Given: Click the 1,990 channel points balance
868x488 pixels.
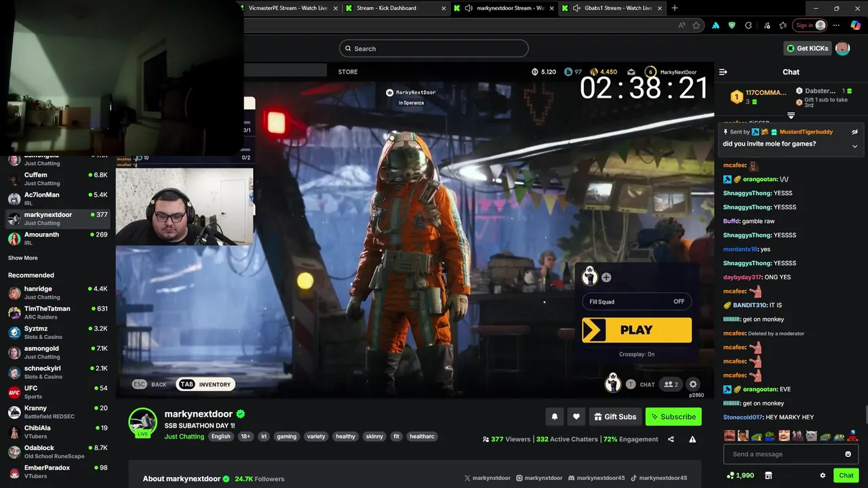Looking at the screenshot, I should point(740,475).
